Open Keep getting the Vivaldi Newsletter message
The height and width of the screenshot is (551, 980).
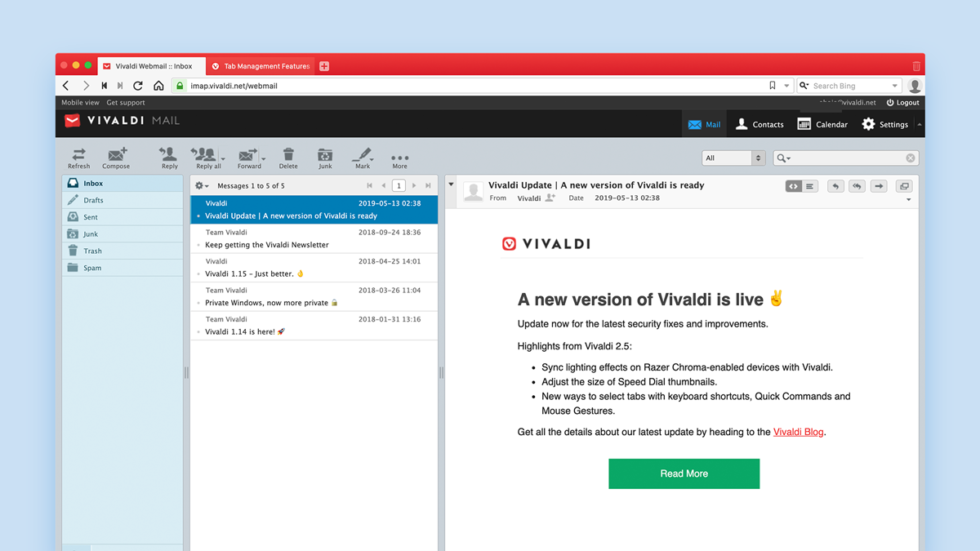point(314,239)
